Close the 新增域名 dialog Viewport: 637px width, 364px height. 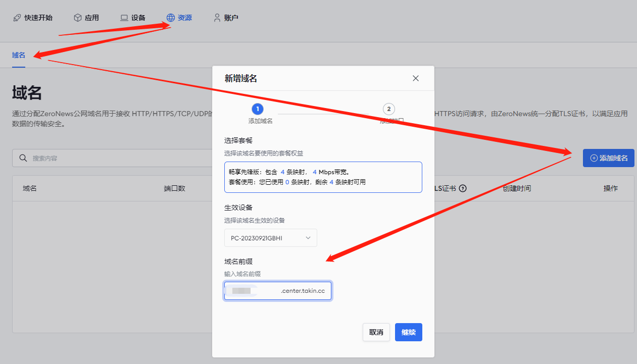pos(416,78)
